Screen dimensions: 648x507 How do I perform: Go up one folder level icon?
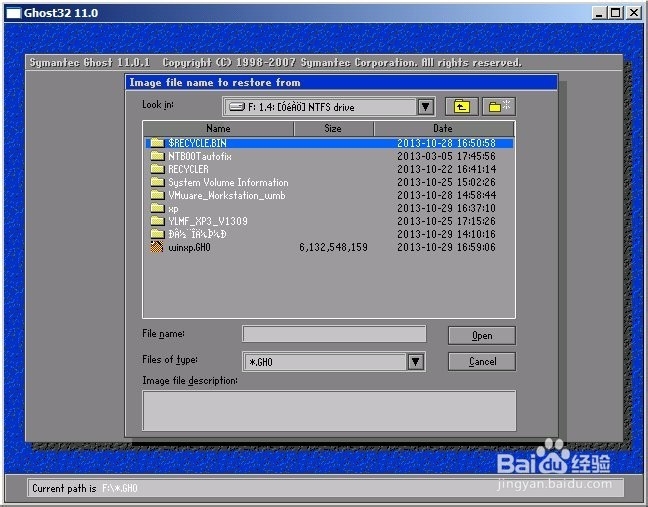(462, 107)
